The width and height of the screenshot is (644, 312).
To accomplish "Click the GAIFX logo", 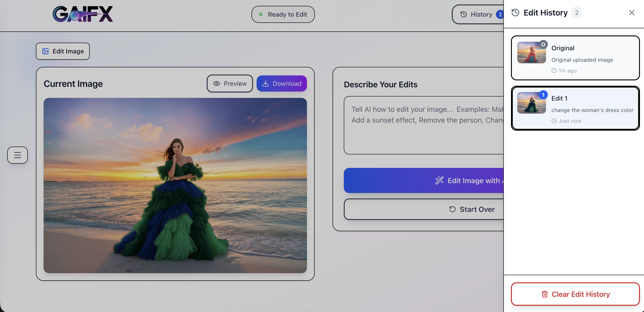I will coord(83,14).
